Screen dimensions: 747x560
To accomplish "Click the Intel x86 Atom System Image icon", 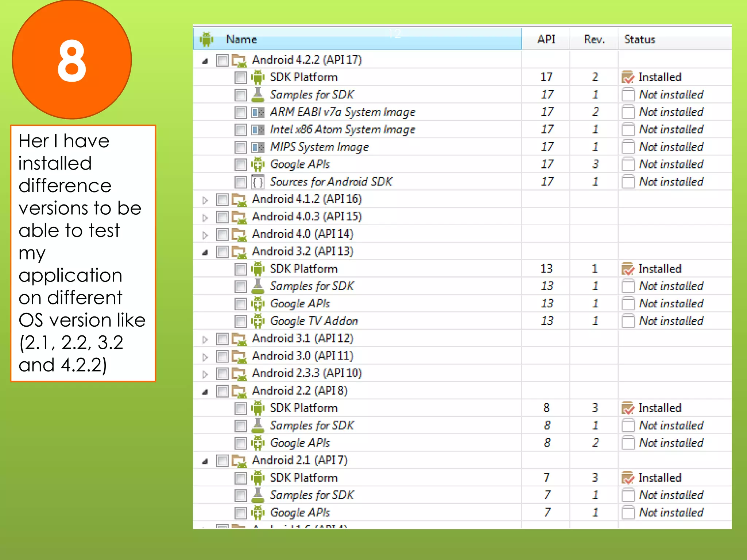I will [x=258, y=129].
